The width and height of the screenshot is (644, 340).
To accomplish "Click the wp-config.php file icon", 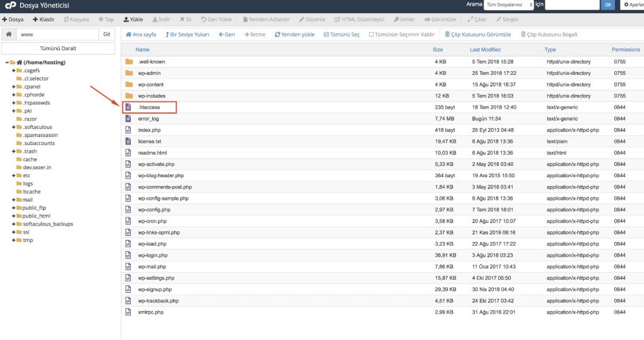I will click(128, 210).
